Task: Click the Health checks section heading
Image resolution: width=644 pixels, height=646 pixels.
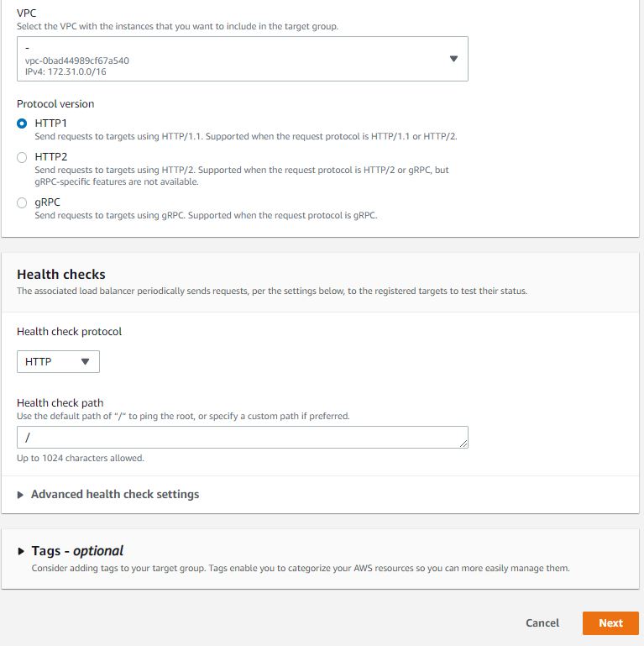Action: coord(61,275)
